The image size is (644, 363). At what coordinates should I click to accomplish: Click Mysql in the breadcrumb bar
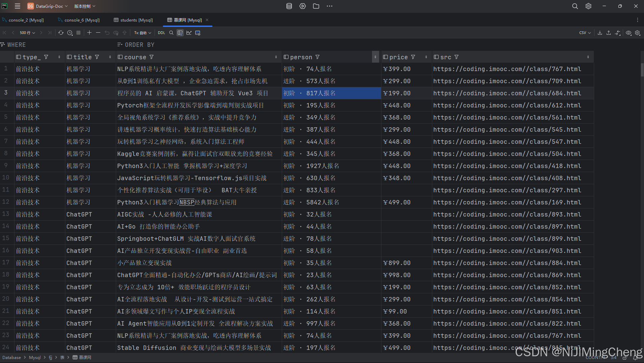pos(35,357)
